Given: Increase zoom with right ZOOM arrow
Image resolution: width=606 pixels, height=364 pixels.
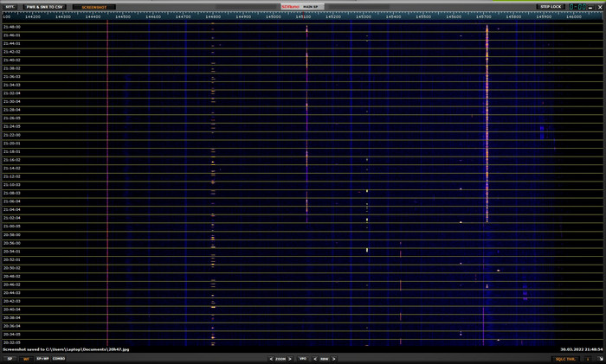Looking at the screenshot, I should click(x=290, y=359).
